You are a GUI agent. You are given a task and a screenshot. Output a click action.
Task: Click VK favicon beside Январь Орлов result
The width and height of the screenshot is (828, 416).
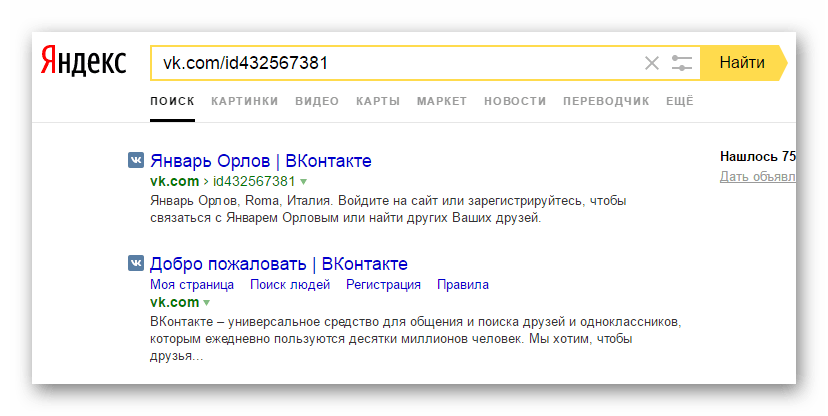pos(135,160)
